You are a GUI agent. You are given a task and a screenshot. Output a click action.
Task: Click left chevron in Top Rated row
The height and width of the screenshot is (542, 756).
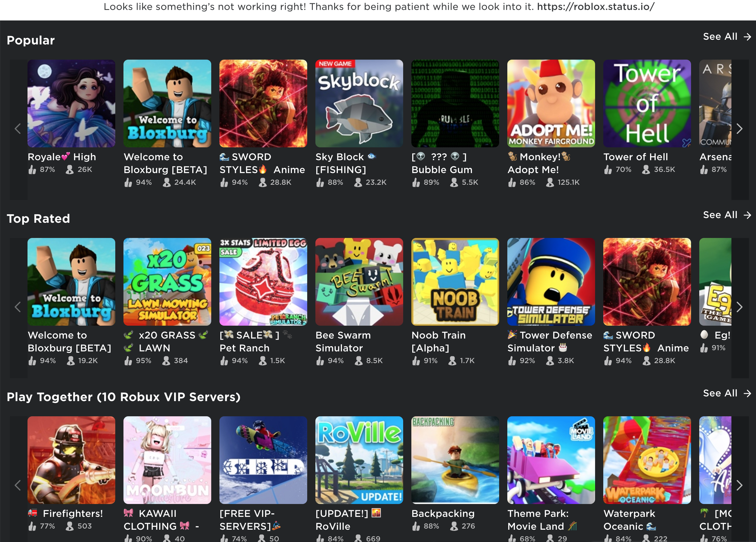pos(18,307)
